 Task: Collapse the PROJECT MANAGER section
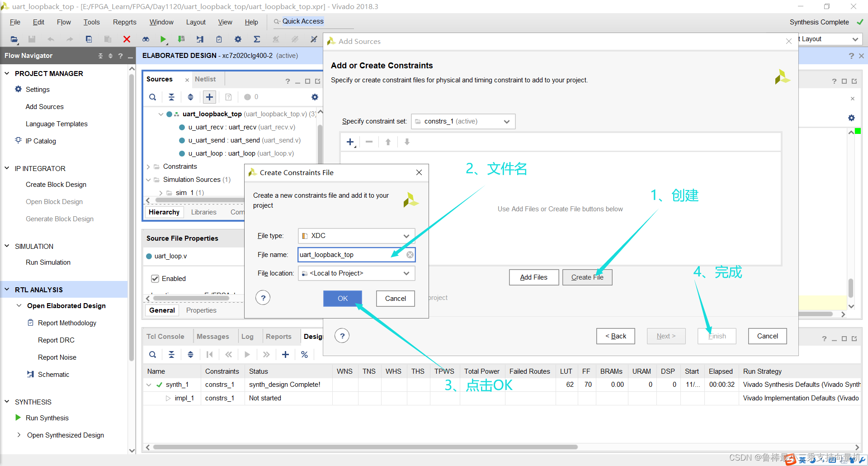tap(7, 73)
